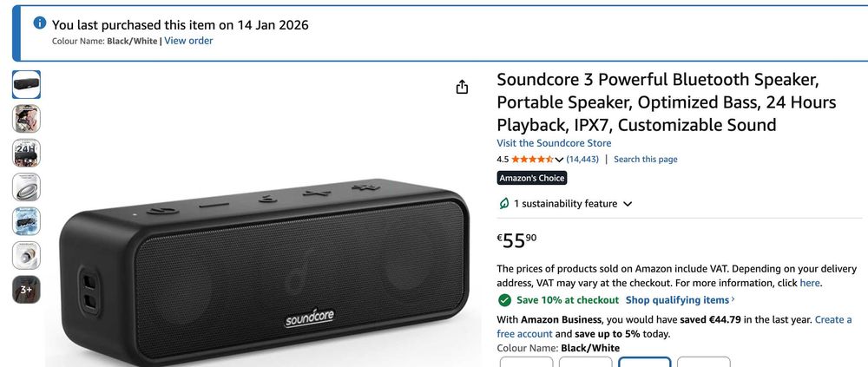Select the first speaker thumbnail
The width and height of the screenshot is (868, 367).
tap(26, 84)
